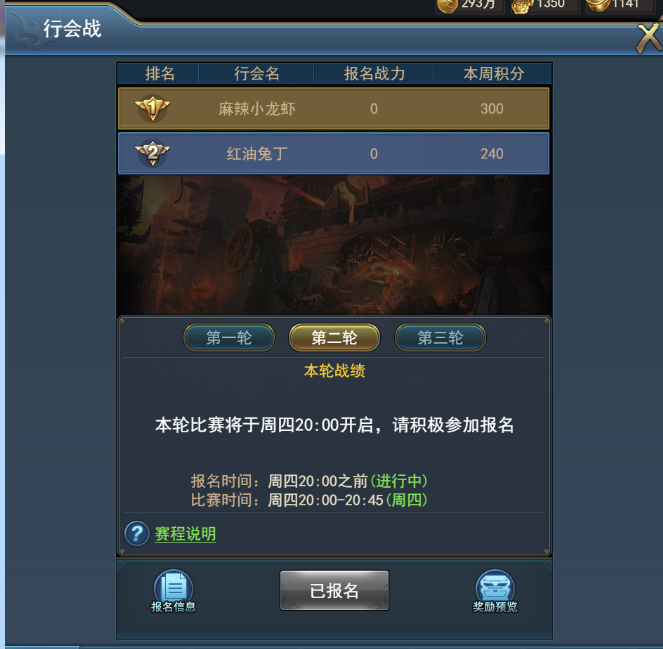The width and height of the screenshot is (663, 649).
Task: Click the 1350 currency icon
Action: click(521, 6)
